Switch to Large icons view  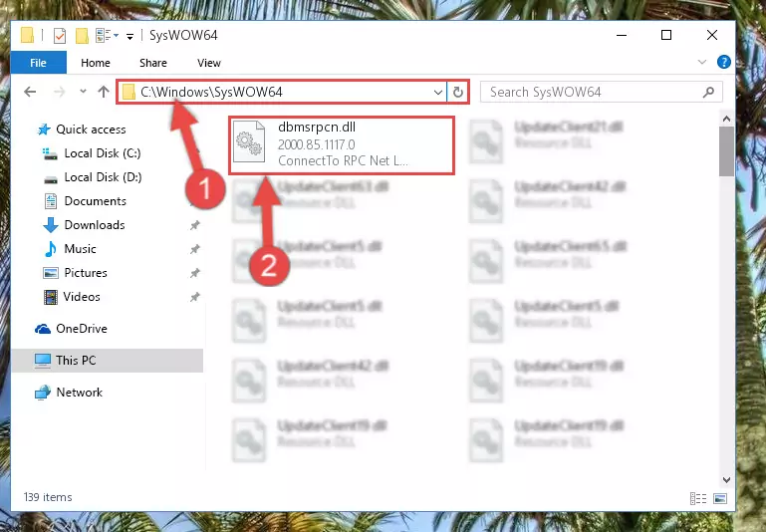(720, 498)
